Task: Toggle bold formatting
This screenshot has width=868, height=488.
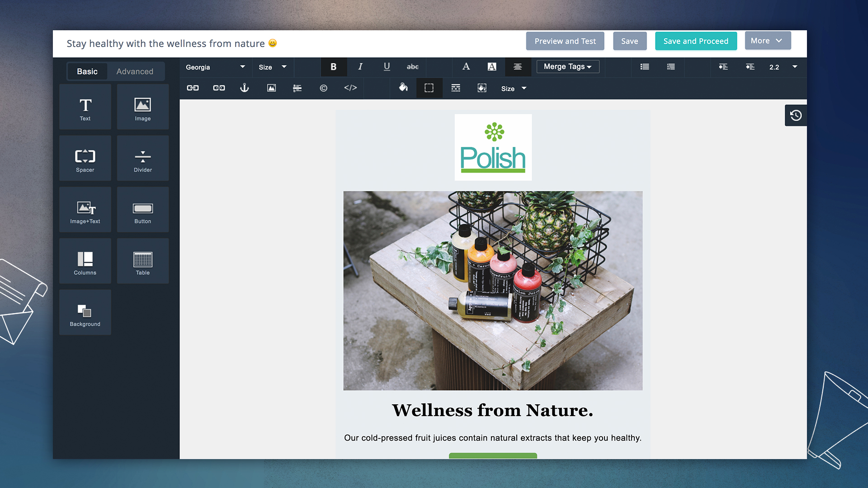Action: pyautogui.click(x=334, y=67)
